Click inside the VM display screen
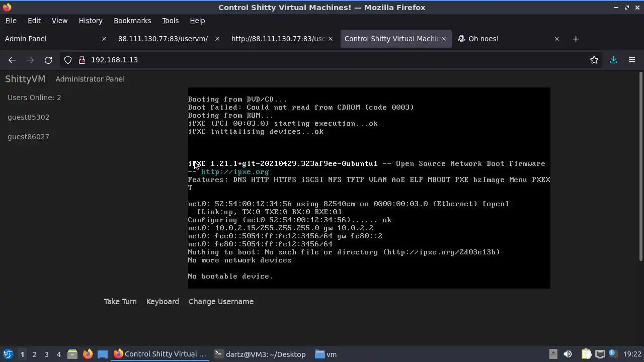This screenshot has width=644, height=362. [369, 188]
